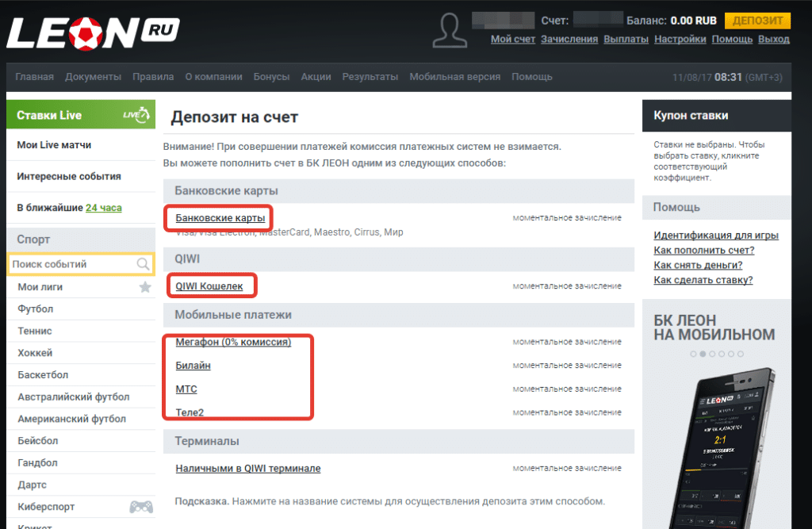Open Зачисления link
The height and width of the screenshot is (529, 812).
coord(569,40)
